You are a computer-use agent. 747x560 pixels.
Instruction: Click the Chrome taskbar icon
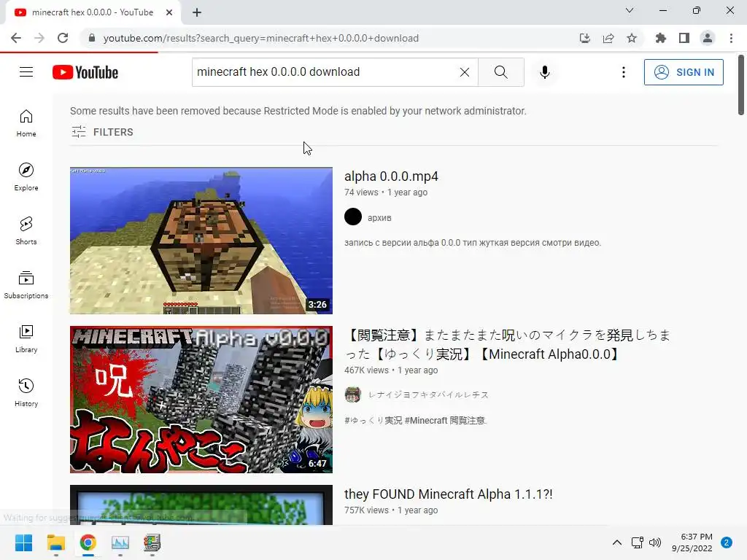pos(88,542)
